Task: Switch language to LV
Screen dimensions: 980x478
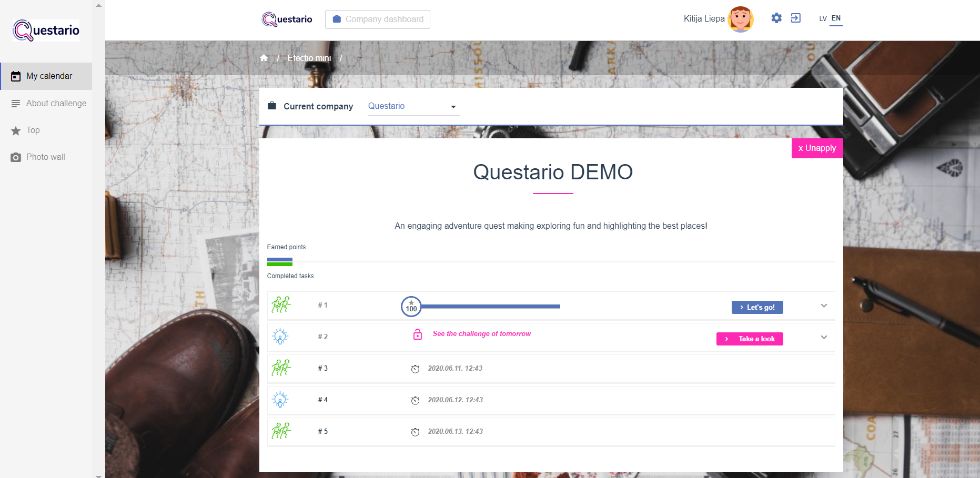Action: [823, 18]
